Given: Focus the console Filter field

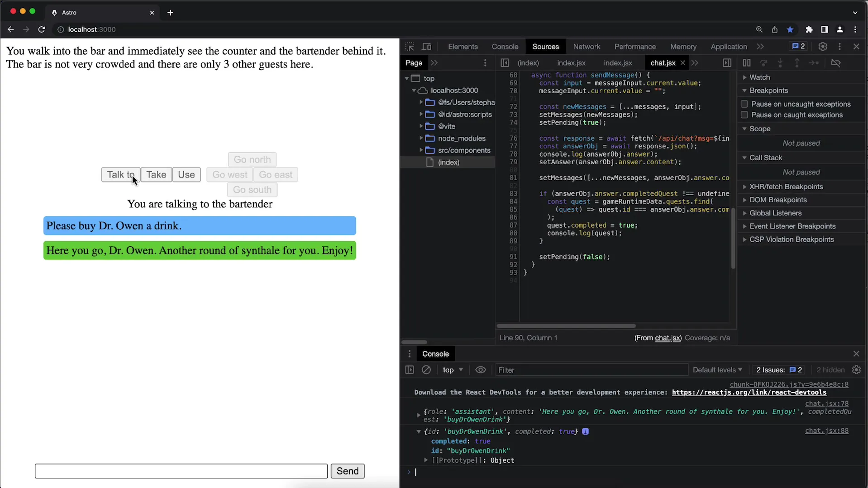Looking at the screenshot, I should click(591, 370).
